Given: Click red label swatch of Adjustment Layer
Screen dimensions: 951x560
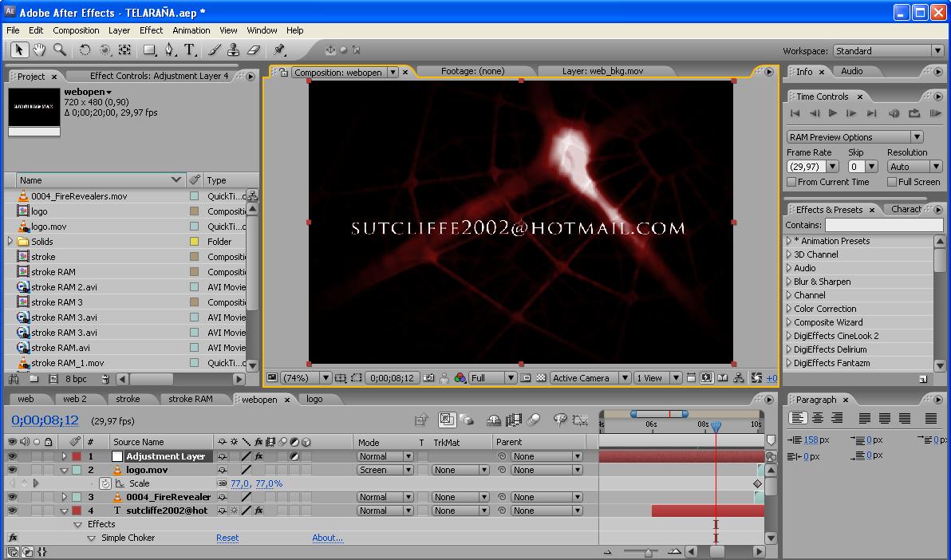Looking at the screenshot, I should [77, 456].
